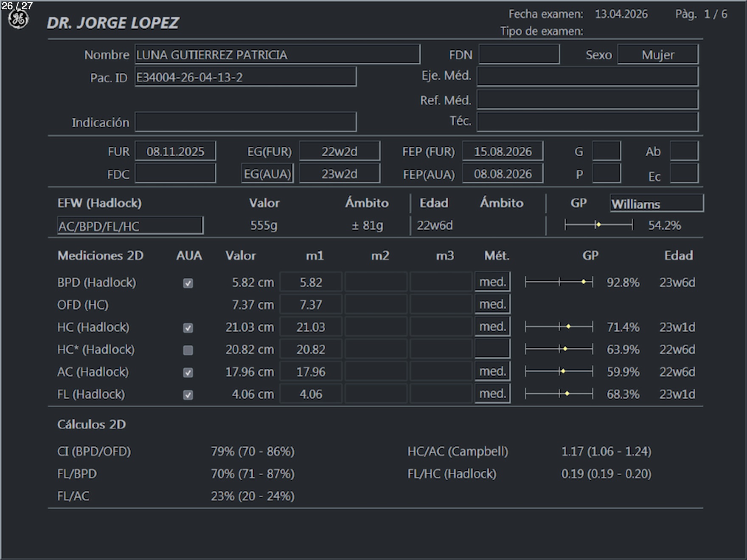Click the OFD method med. button
Image resolution: width=747 pixels, height=560 pixels.
[x=492, y=305]
